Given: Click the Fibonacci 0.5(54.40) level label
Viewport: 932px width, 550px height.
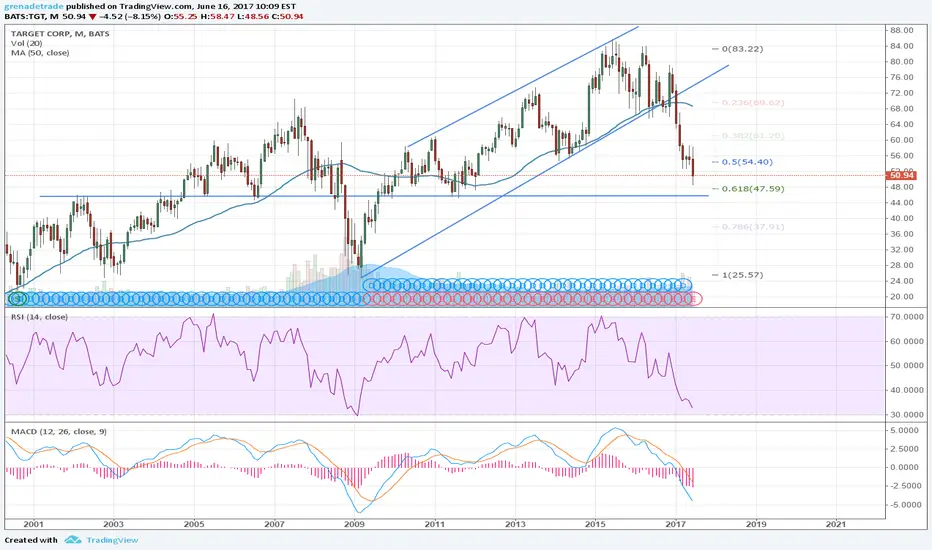Looking at the screenshot, I should (x=747, y=162).
